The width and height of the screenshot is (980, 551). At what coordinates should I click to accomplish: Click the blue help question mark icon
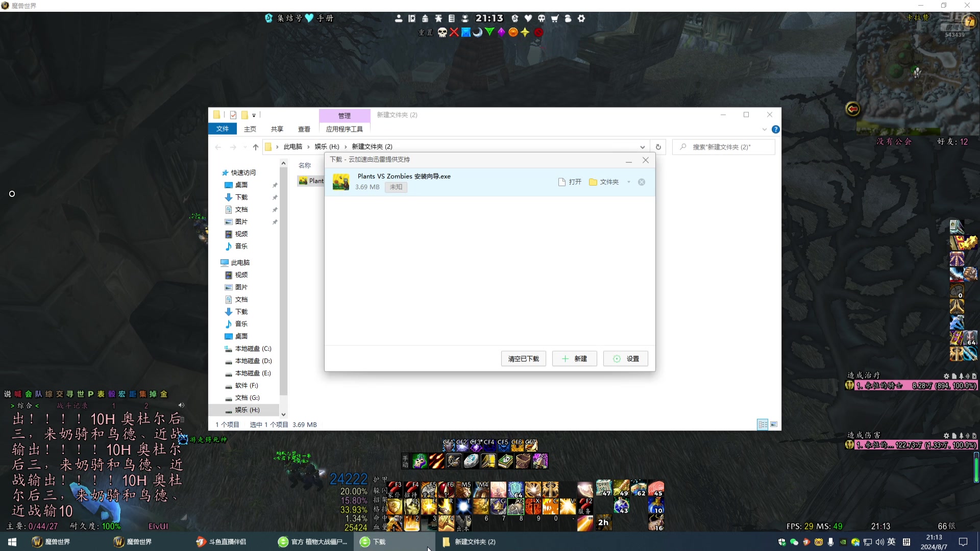[x=776, y=129]
